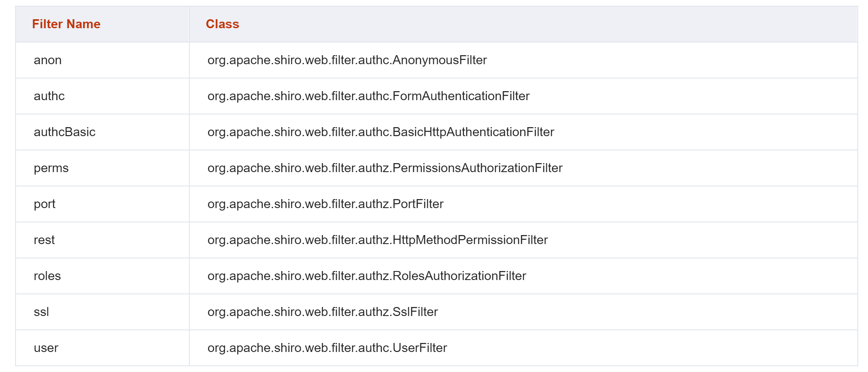Select the anon filter name cell
Viewport: 868px width, 372px height.
(102, 60)
